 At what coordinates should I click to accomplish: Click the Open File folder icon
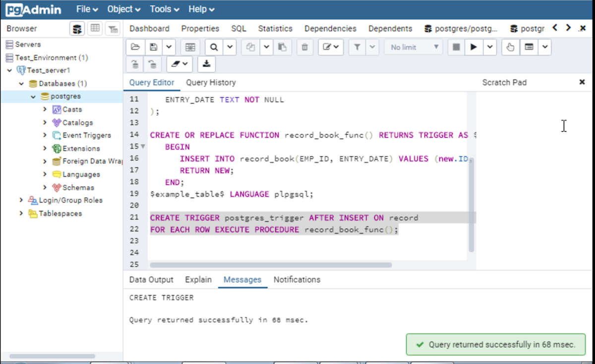135,47
